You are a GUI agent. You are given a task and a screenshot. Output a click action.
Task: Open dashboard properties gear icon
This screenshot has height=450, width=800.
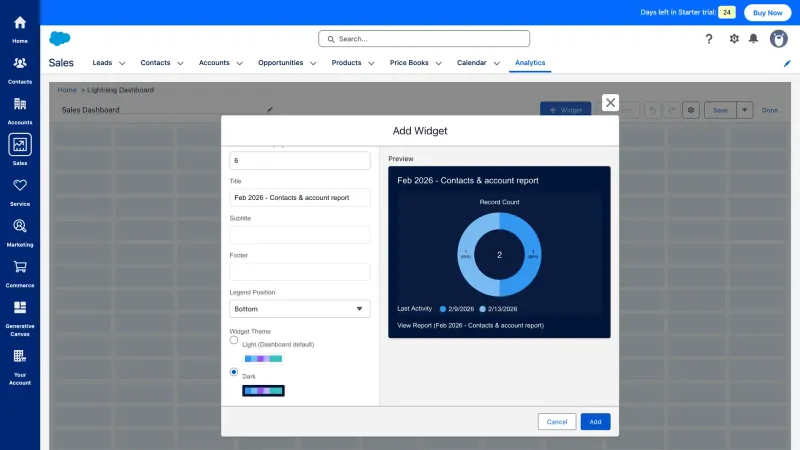691,110
